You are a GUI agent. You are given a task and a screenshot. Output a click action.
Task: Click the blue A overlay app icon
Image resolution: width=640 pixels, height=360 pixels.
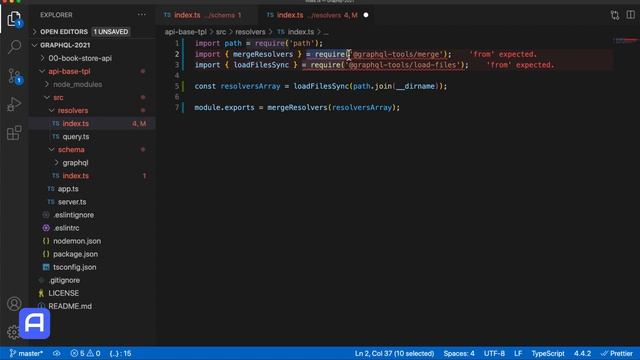34,324
